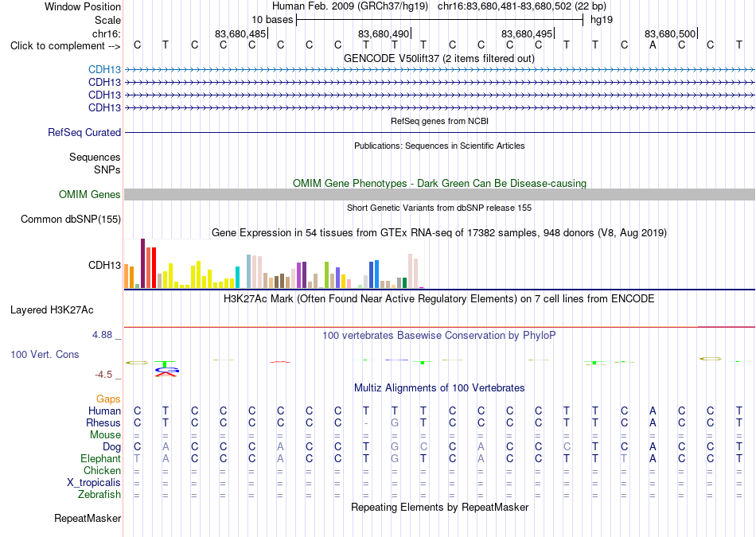The image size is (756, 537).
Task: Select the light-blue CDH13 transcript label
Action: pyautogui.click(x=104, y=70)
